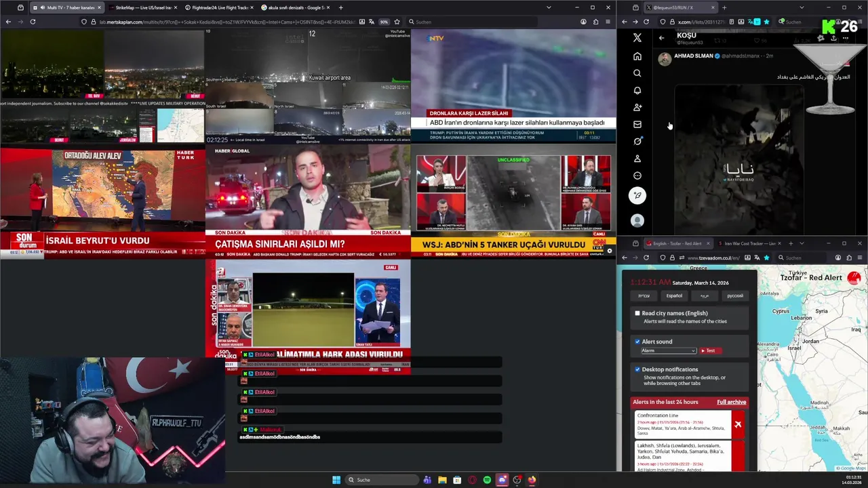This screenshot has height=488, width=868.
Task: Open Grok icon in X sidebar
Action: point(637,141)
